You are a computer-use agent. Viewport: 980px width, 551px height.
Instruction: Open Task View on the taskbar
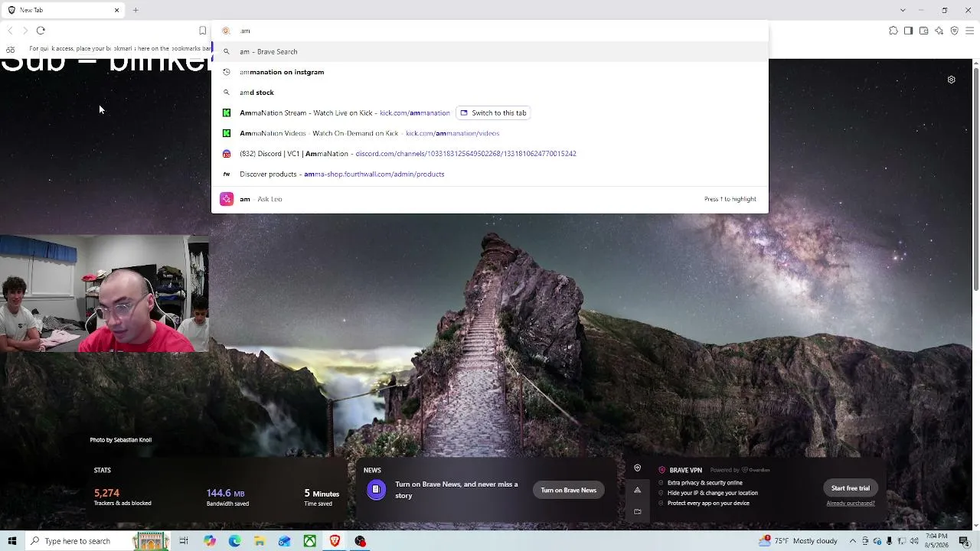tap(184, 541)
